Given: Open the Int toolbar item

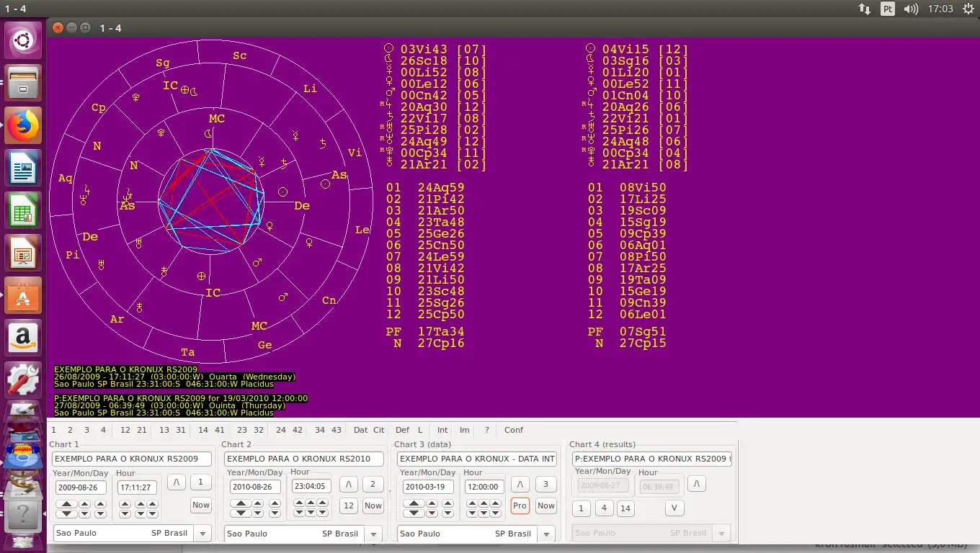Looking at the screenshot, I should (442, 430).
